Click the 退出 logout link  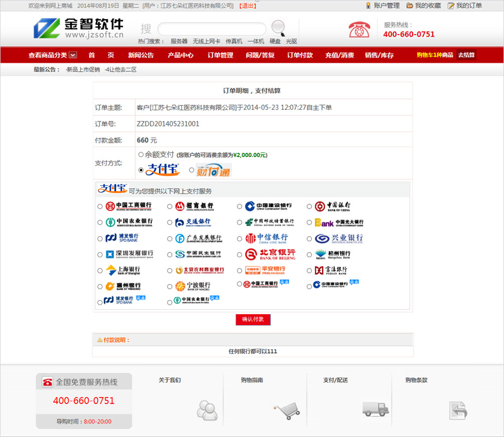click(247, 6)
